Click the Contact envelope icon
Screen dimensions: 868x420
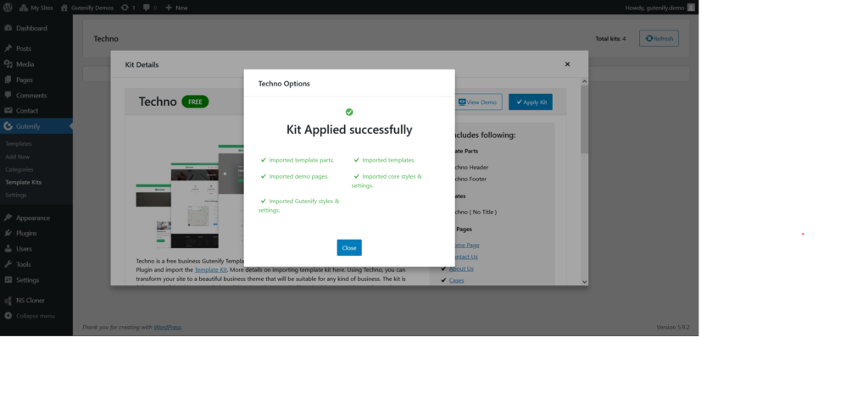[8, 111]
